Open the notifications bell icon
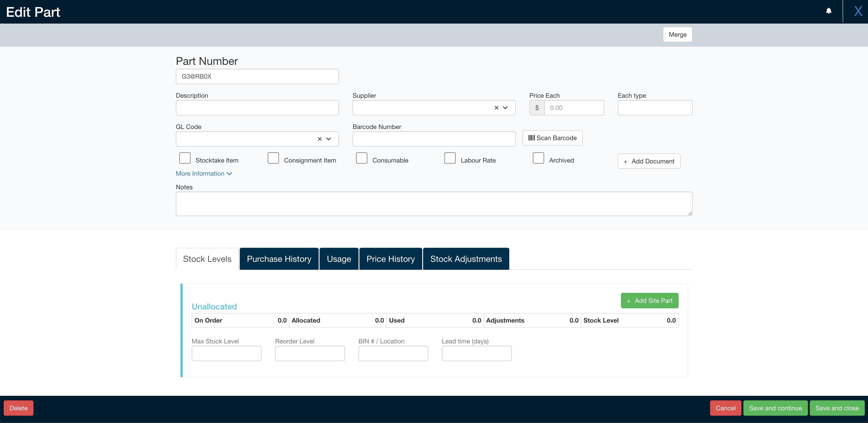 pos(829,11)
